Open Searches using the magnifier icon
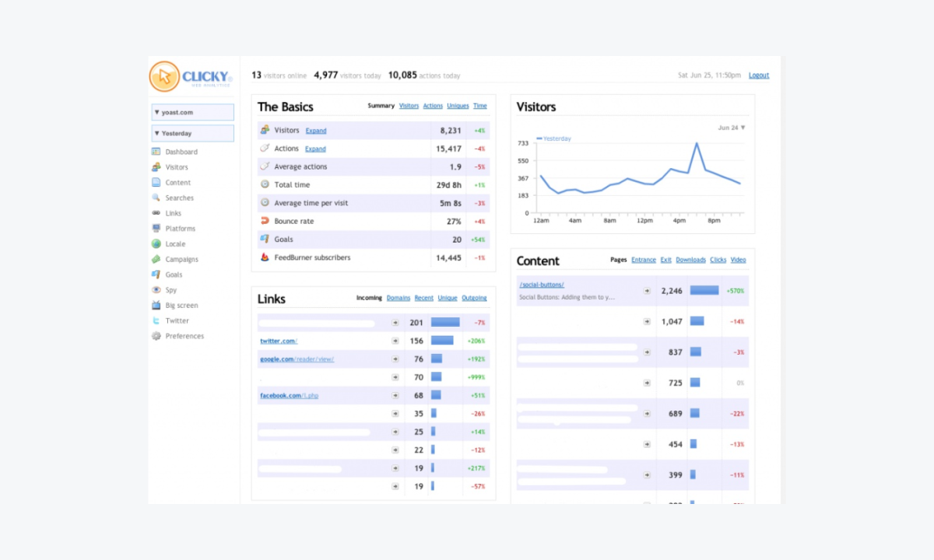 click(x=159, y=198)
